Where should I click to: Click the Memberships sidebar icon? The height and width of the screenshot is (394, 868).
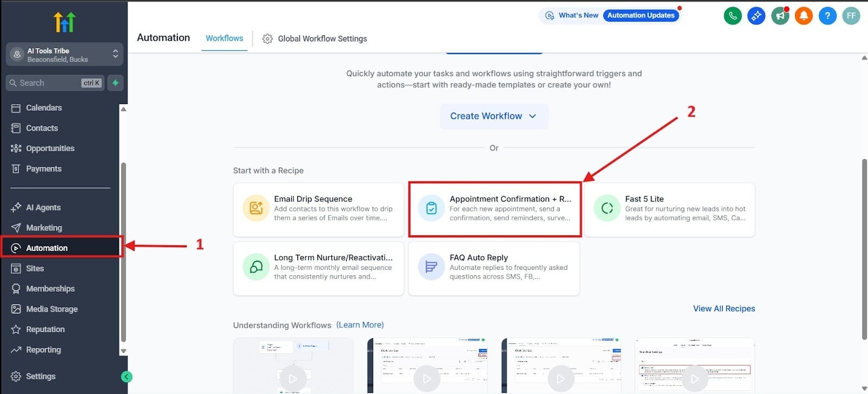(x=16, y=289)
